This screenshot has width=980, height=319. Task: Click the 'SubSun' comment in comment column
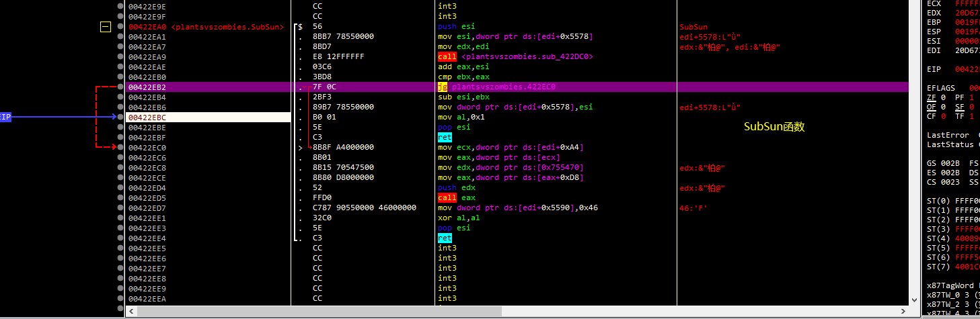[x=694, y=27]
